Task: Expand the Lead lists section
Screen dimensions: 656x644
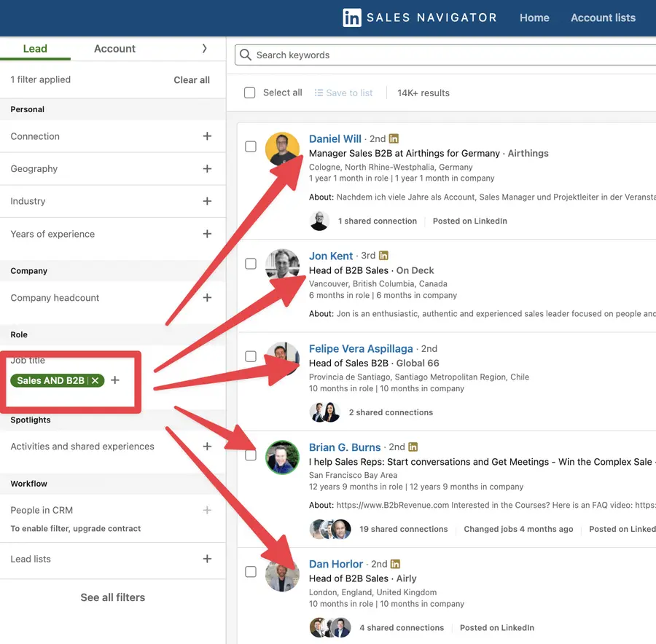Action: (x=207, y=559)
